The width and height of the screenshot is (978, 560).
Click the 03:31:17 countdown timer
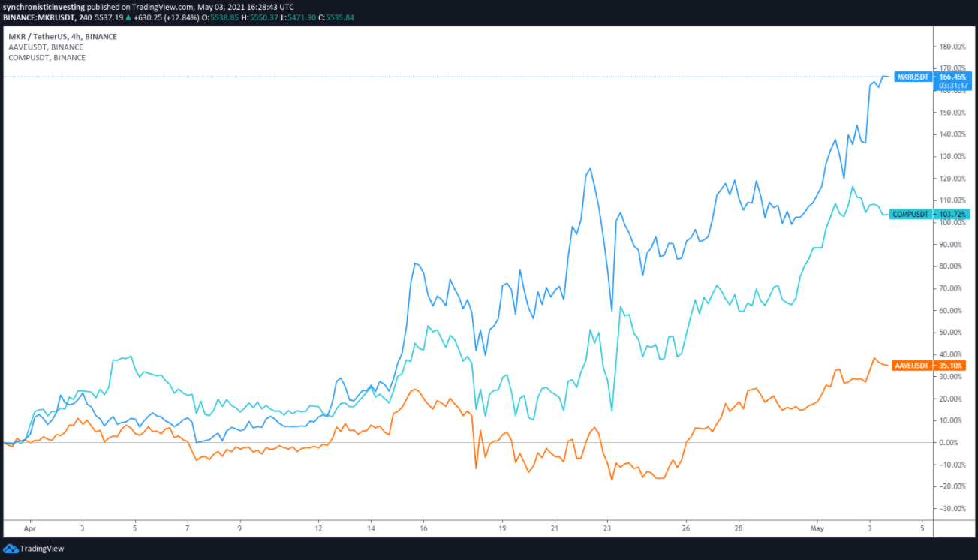pyautogui.click(x=953, y=86)
